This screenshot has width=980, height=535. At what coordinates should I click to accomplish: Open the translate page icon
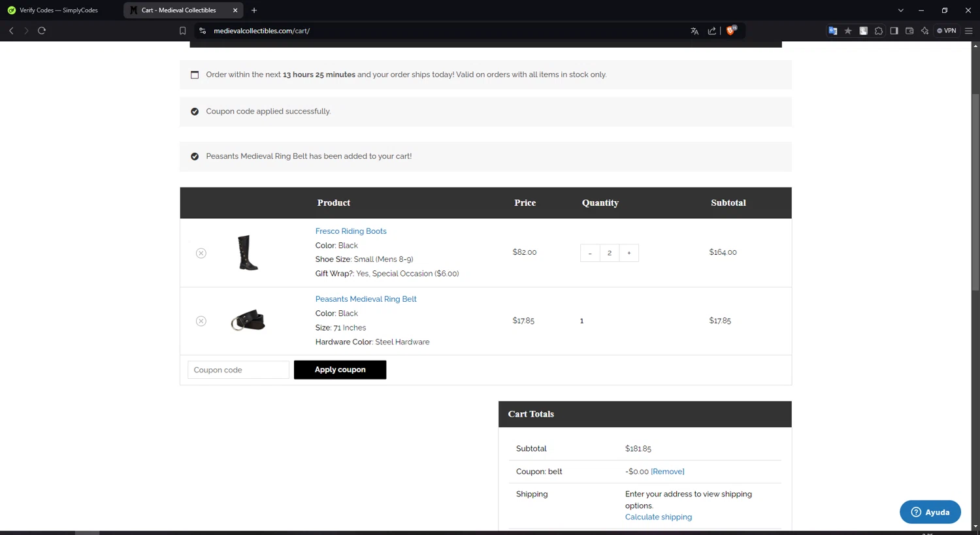point(694,31)
